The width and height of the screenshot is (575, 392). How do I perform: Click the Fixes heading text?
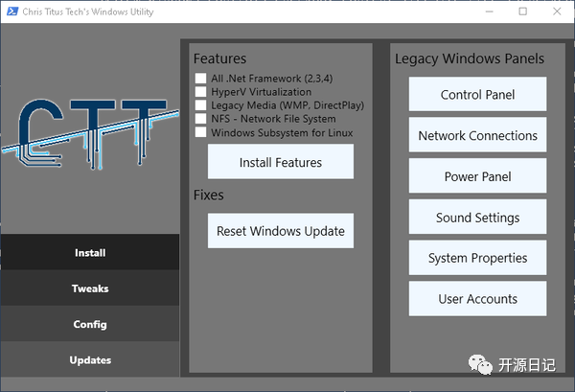coord(209,195)
